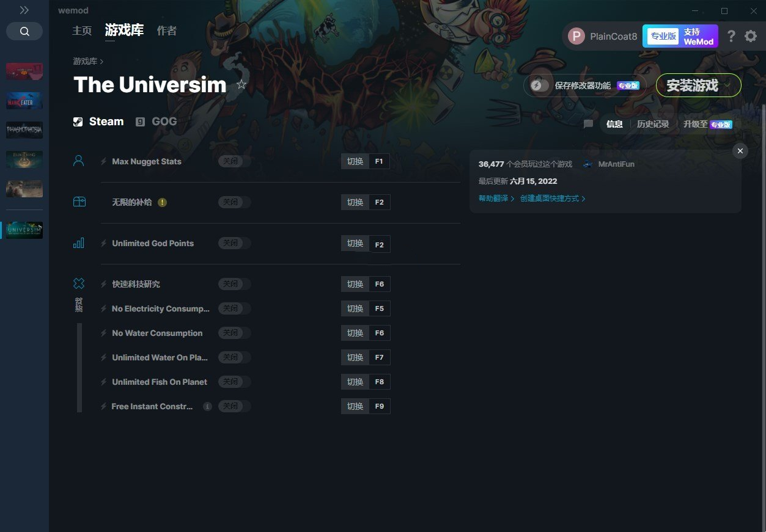Image resolution: width=766 pixels, height=532 pixels.
Task: Click the 游戏库 breadcrumb link
Action: (x=85, y=61)
